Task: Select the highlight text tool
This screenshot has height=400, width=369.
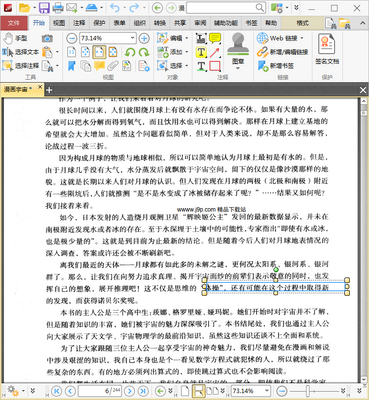Action: [x=201, y=52]
